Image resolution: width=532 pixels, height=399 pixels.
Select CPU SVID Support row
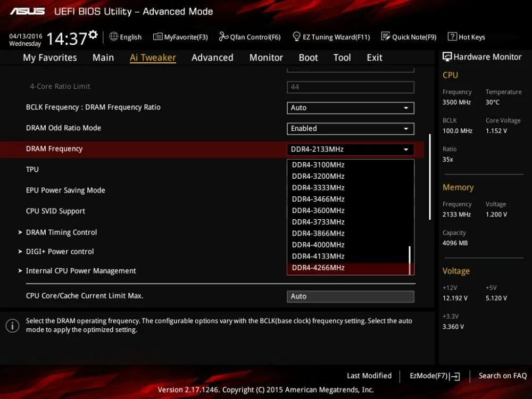click(55, 211)
